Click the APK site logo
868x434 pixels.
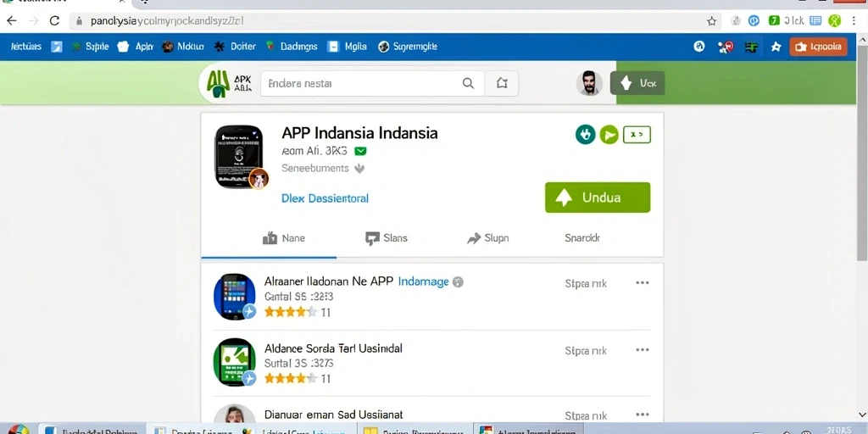[x=228, y=84]
